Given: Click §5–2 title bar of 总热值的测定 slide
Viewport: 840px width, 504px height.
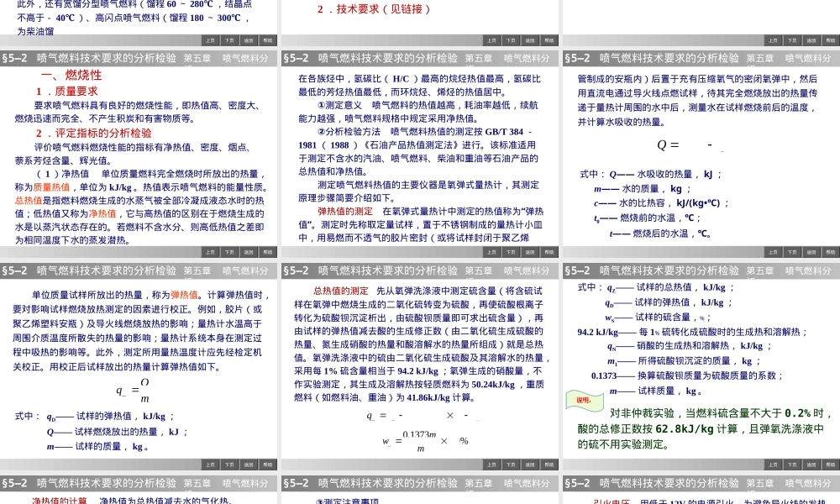Looking at the screenshot, I should [420, 270].
